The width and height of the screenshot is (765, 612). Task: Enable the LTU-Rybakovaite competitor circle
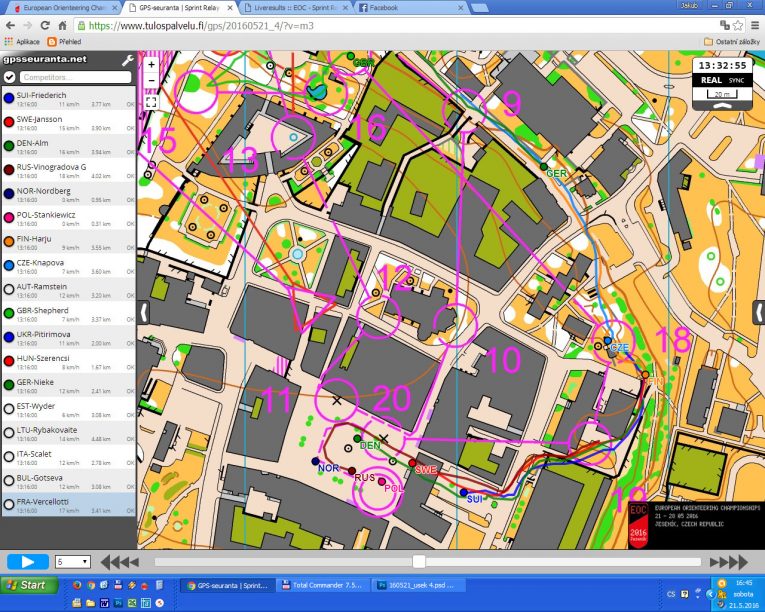pos(9,433)
